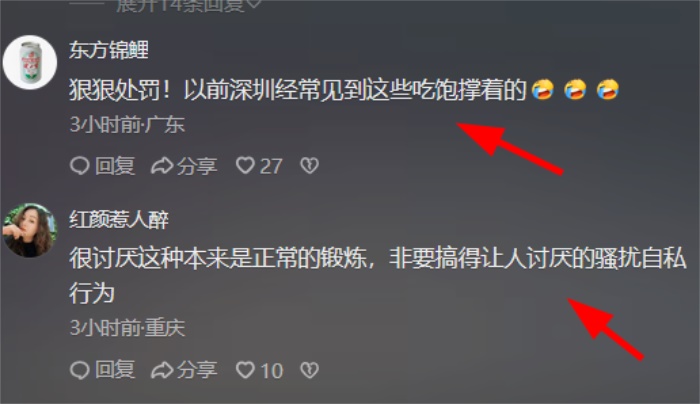Click the like count 27
Image resolution: width=700 pixels, height=404 pixels.
click(271, 167)
